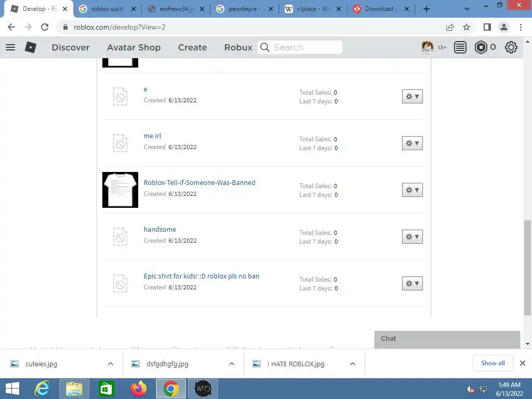Click the page vertical scrollbar thumb
The width and height of the screenshot is (532, 399).
pyautogui.click(x=527, y=268)
